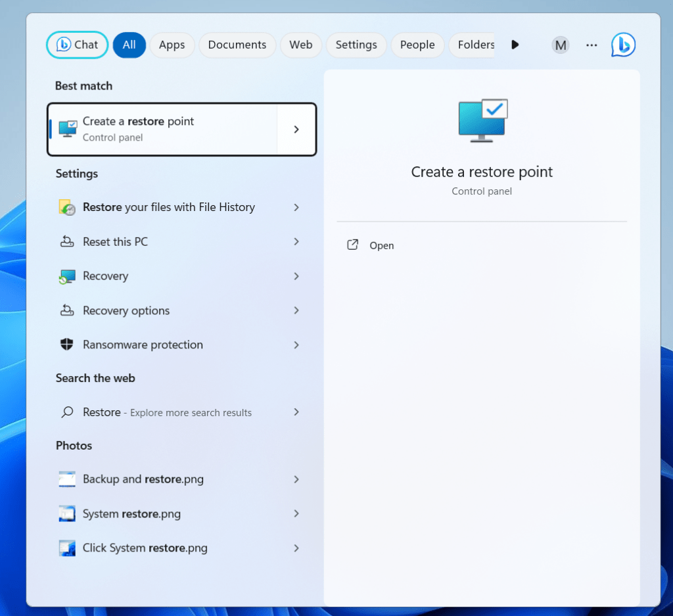Select the Recovery options icon
Viewport: 673px width, 616px height.
pos(66,310)
